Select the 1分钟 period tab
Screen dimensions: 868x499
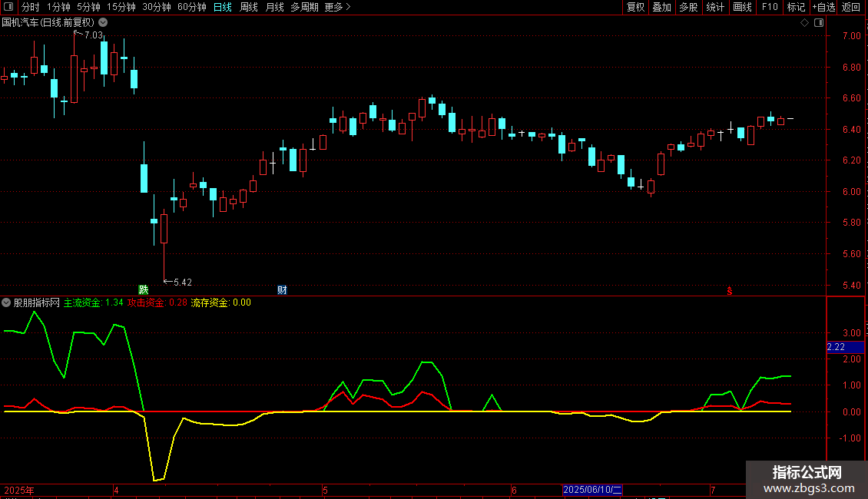(58, 7)
